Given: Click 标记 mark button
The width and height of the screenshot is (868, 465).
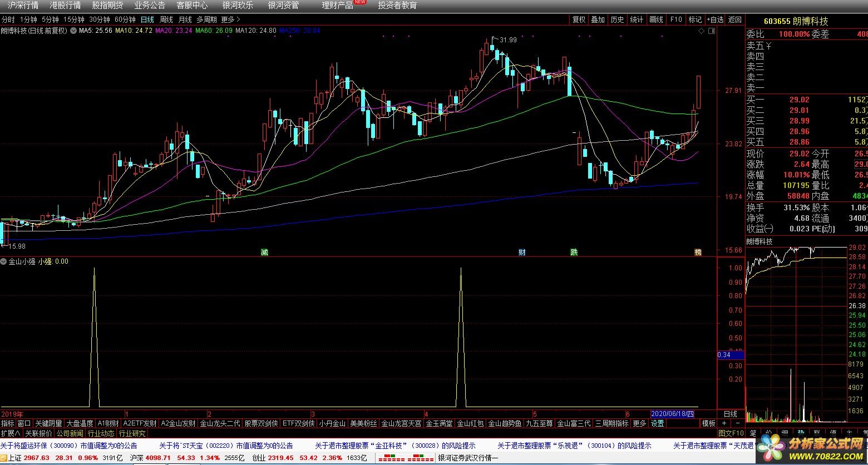Looking at the screenshot, I should pyautogui.click(x=695, y=19).
